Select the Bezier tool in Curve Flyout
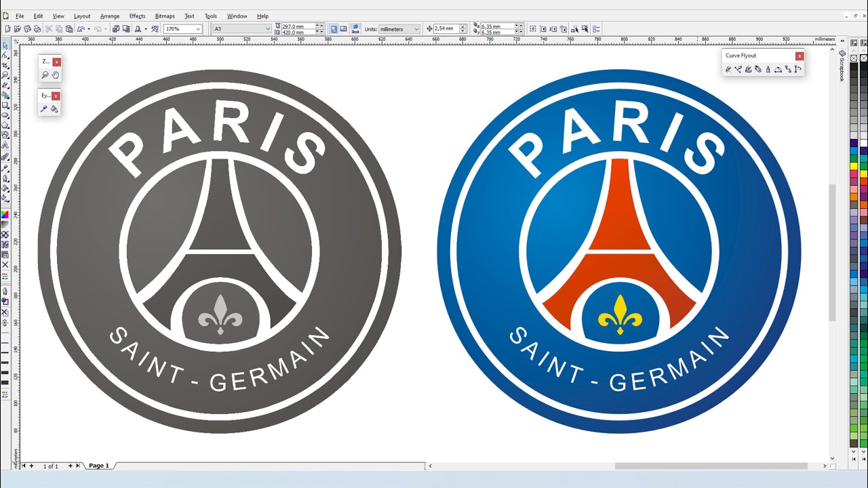The height and width of the screenshot is (488, 868). 738,69
